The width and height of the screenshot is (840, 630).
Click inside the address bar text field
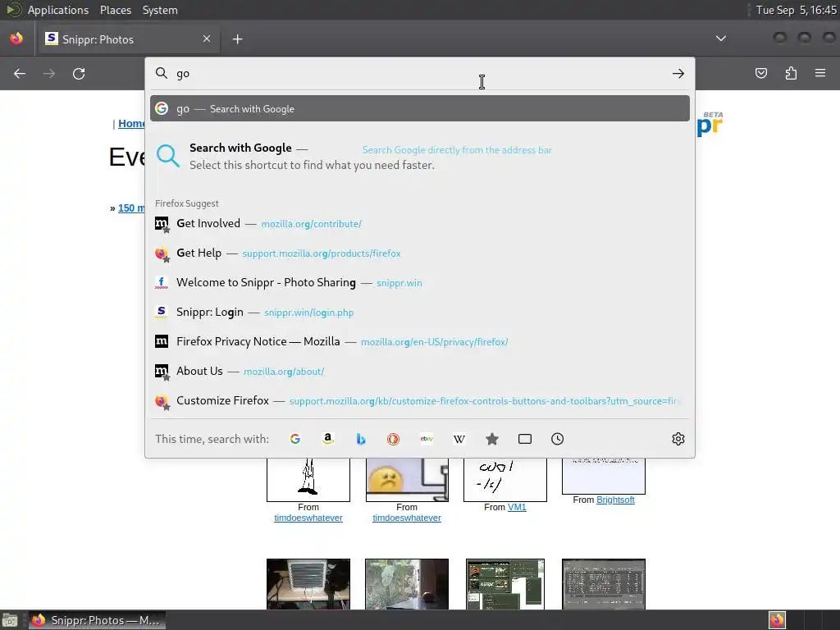421,73
